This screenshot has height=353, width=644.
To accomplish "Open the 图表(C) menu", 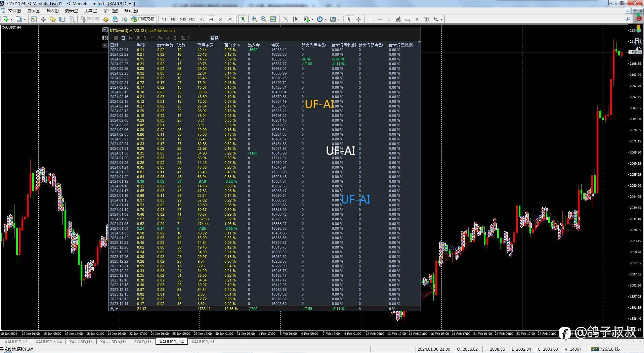I will 71,11.
